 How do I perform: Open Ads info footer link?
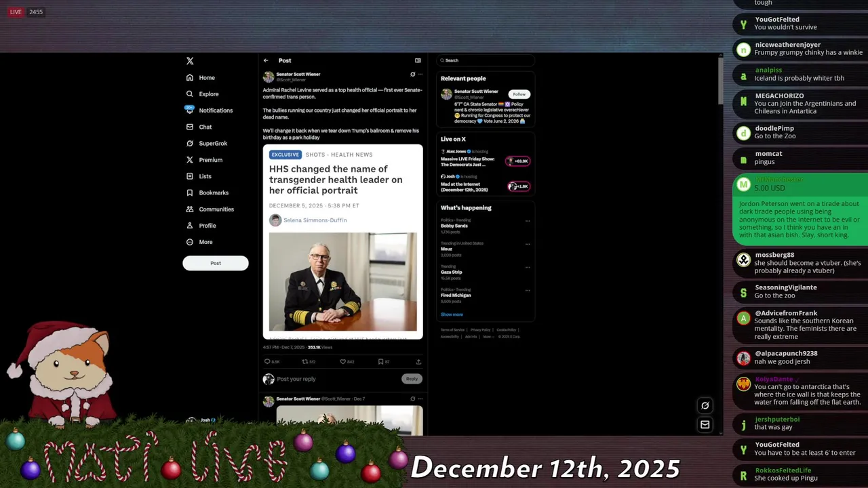[x=471, y=337]
